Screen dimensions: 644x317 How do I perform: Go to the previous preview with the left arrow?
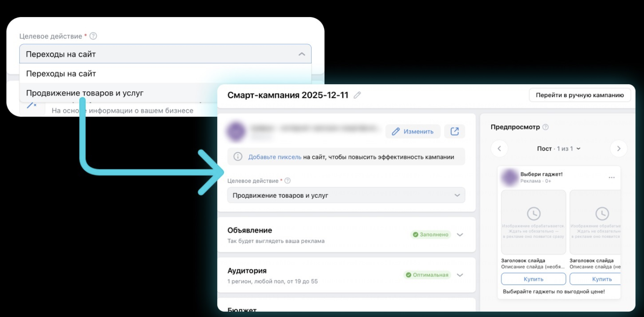tap(499, 148)
